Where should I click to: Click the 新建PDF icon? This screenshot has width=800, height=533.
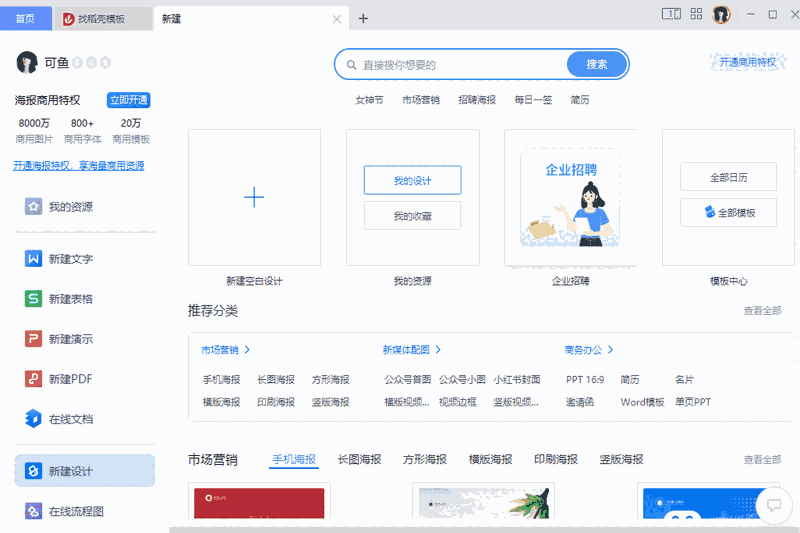pos(33,379)
